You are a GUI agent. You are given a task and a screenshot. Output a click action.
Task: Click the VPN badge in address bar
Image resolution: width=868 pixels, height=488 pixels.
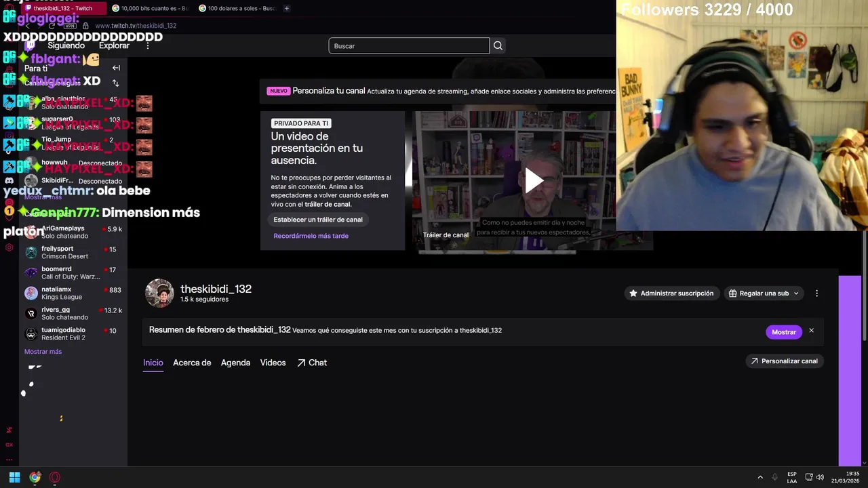pyautogui.click(x=70, y=26)
